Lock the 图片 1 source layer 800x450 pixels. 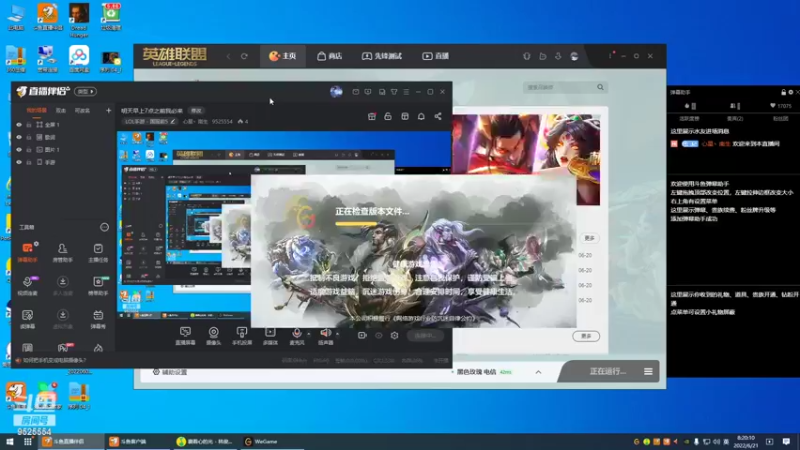29,149
